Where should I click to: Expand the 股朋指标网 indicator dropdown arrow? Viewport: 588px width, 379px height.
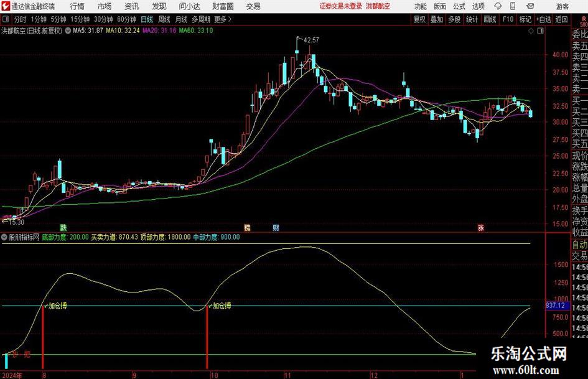4,237
